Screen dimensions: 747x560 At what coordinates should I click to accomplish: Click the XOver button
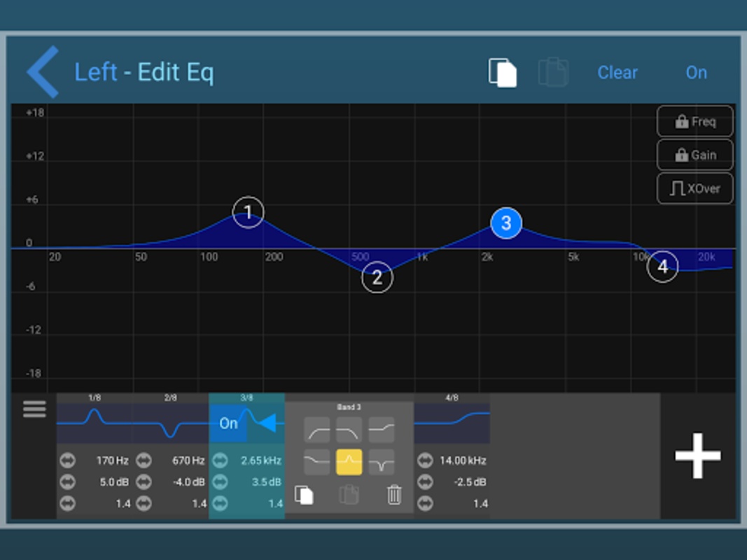(x=694, y=189)
